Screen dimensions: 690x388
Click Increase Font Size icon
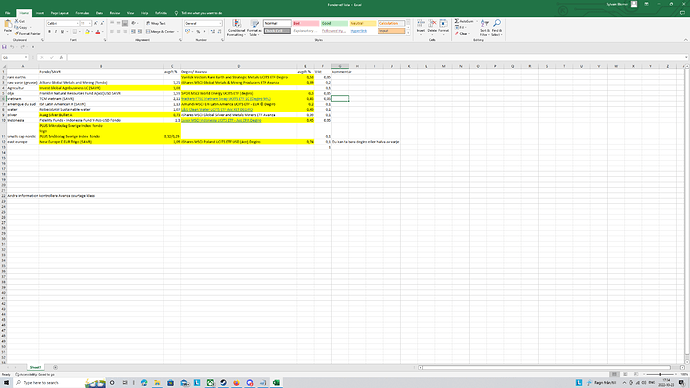(96, 23)
